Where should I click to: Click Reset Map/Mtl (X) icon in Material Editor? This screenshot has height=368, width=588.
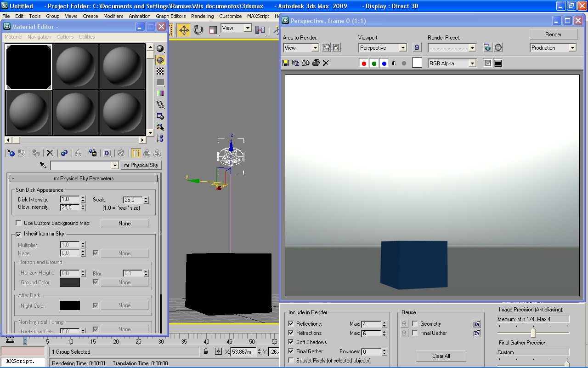click(50, 153)
